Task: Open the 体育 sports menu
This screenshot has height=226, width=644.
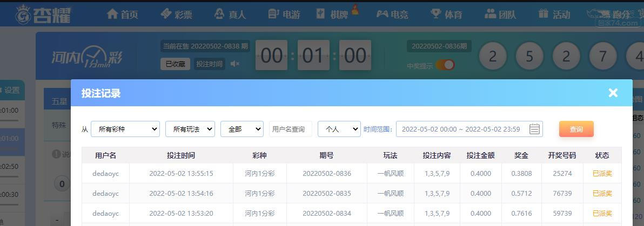Action: pyautogui.click(x=446, y=15)
